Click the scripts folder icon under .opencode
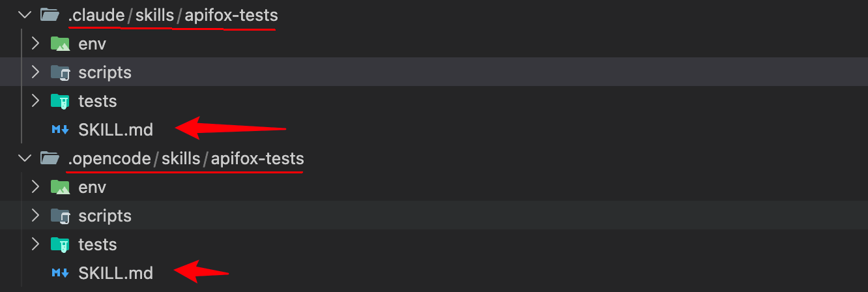This screenshot has width=868, height=292. (x=60, y=216)
